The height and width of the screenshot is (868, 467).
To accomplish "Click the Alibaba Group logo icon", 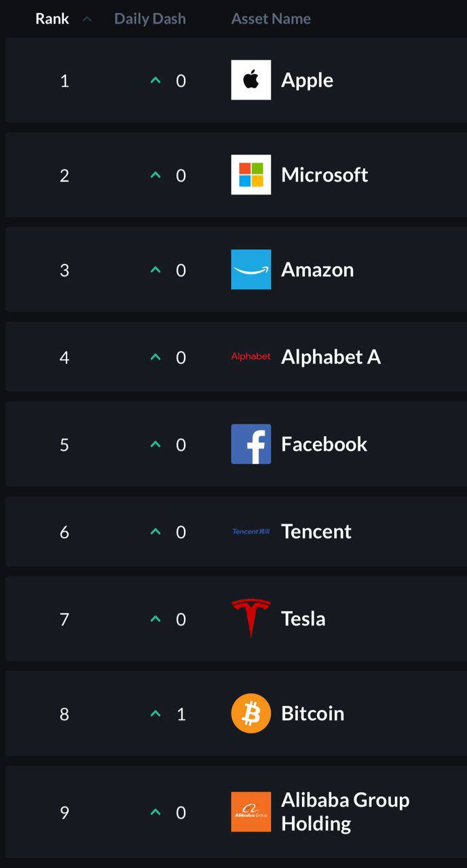I will point(251,812).
